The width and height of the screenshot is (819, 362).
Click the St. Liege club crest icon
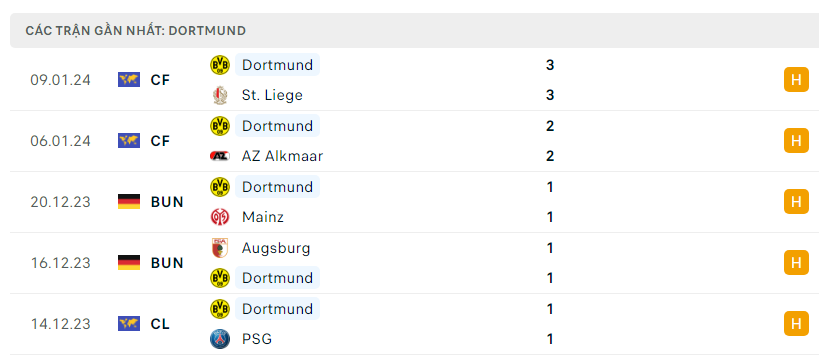220,95
